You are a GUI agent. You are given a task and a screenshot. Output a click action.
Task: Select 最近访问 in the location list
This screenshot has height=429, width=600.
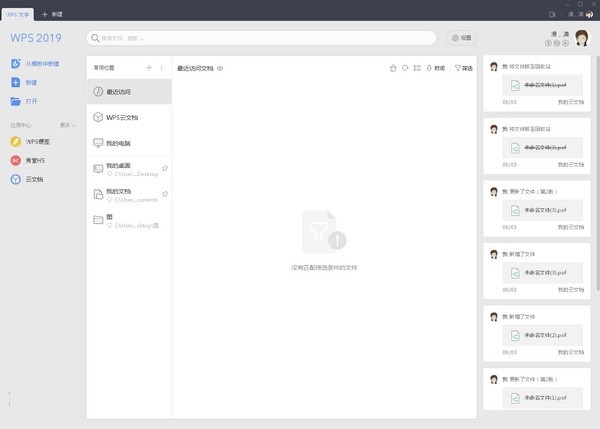129,92
